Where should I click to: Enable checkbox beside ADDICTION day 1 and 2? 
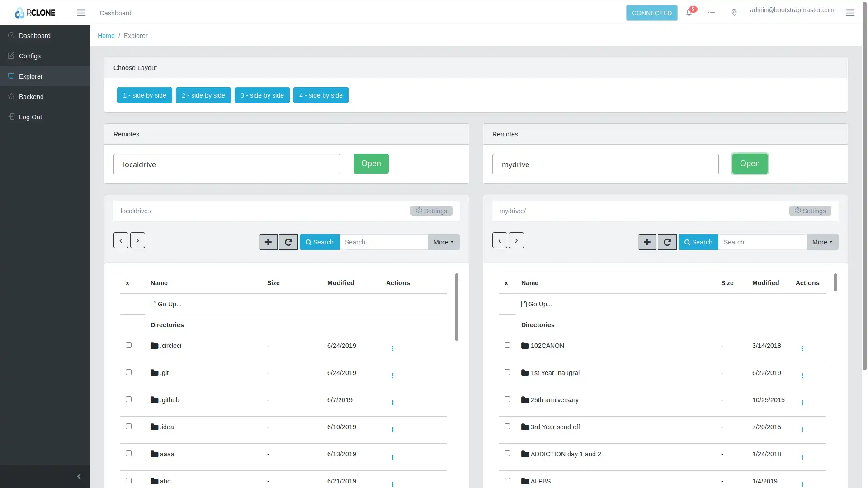coord(507,454)
